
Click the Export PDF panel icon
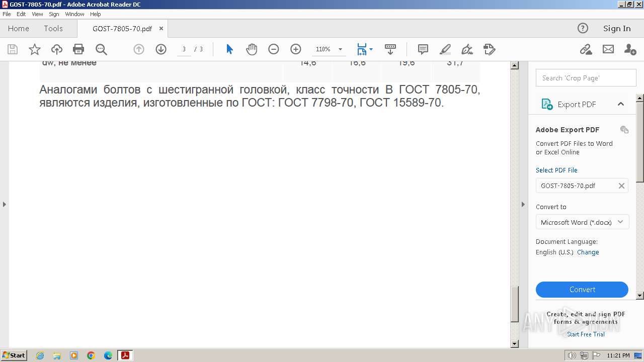547,104
